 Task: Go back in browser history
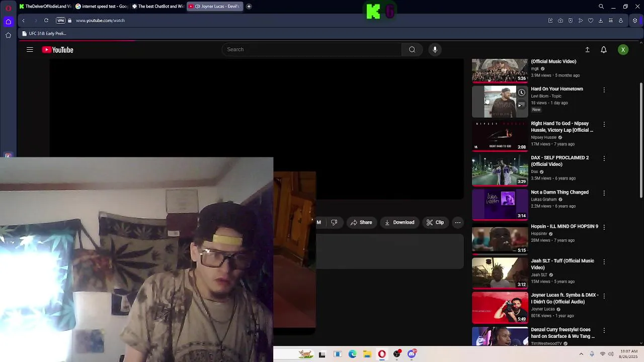(23, 21)
